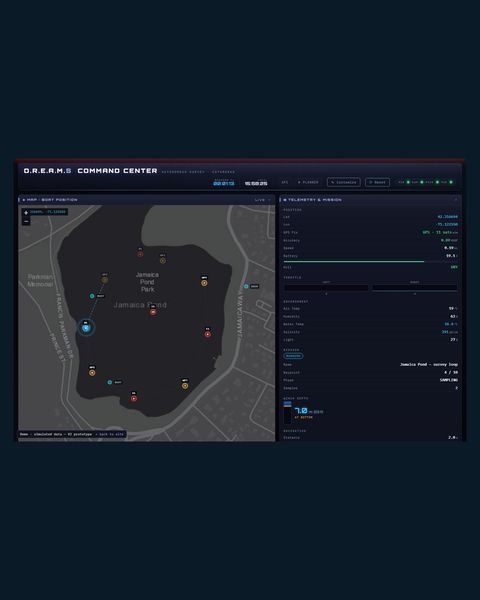
Task: Click the large '7.0' depth reading
Action: click(301, 411)
